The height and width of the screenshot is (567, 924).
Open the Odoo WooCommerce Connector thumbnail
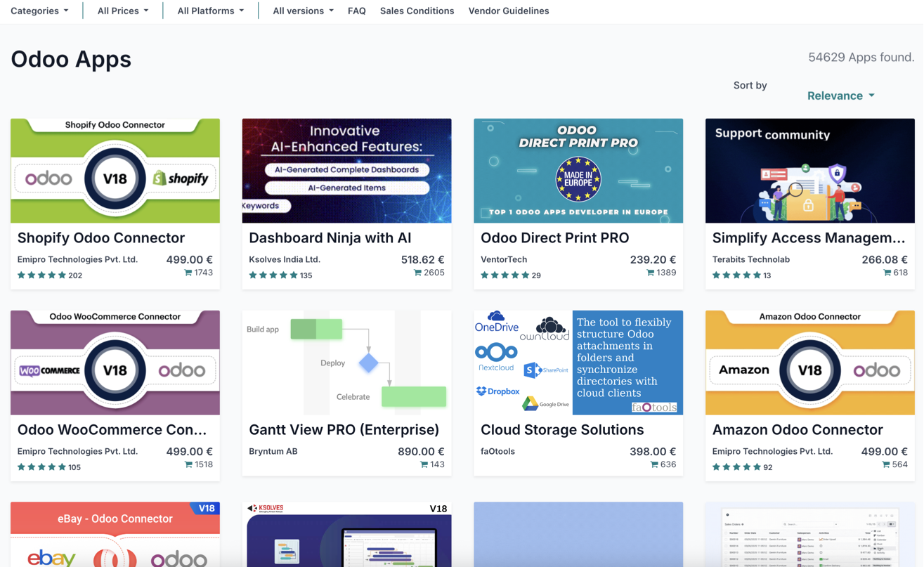tap(115, 363)
